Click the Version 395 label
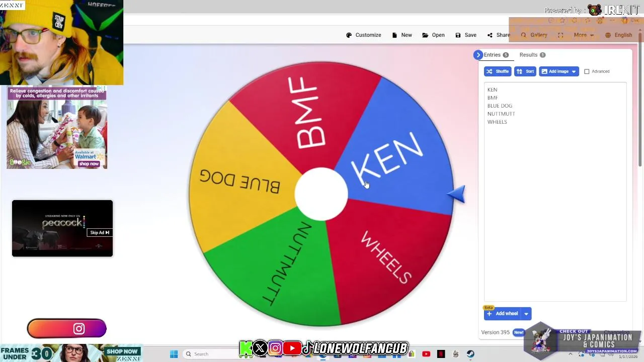Image resolution: width=644 pixels, height=362 pixels. [x=495, y=332]
